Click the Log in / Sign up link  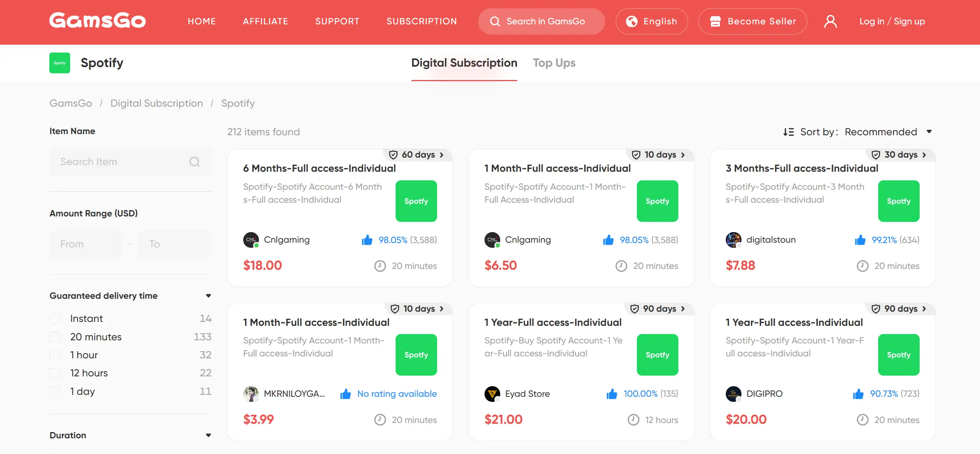click(892, 22)
